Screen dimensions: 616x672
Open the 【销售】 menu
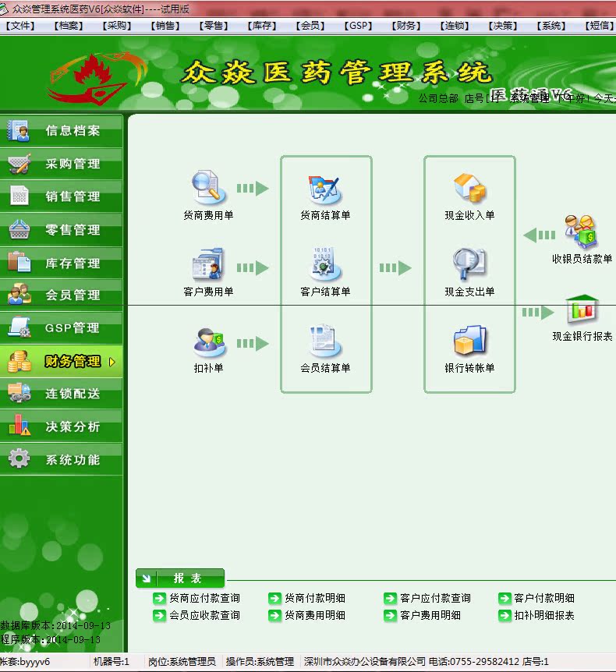(x=165, y=25)
